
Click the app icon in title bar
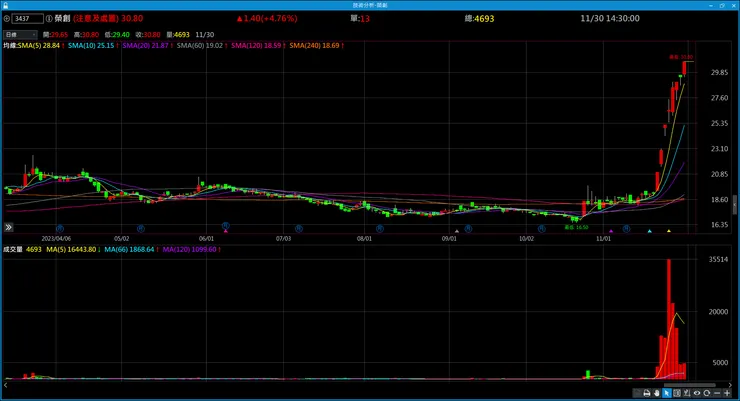[x=5, y=5]
